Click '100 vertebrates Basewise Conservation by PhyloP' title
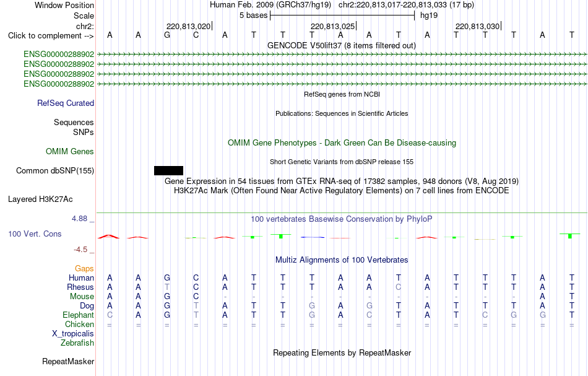The width and height of the screenshot is (588, 376). coord(342,219)
